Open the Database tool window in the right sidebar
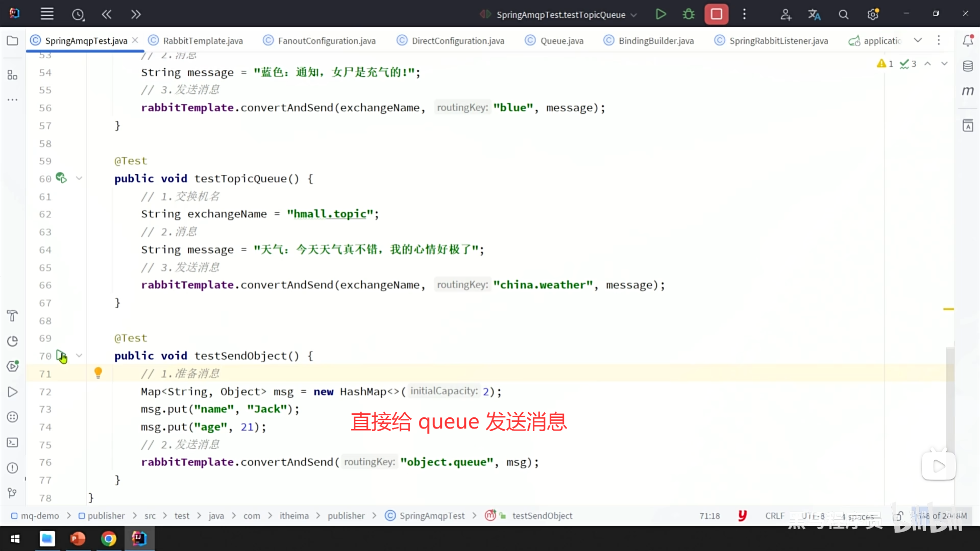 tap(968, 66)
